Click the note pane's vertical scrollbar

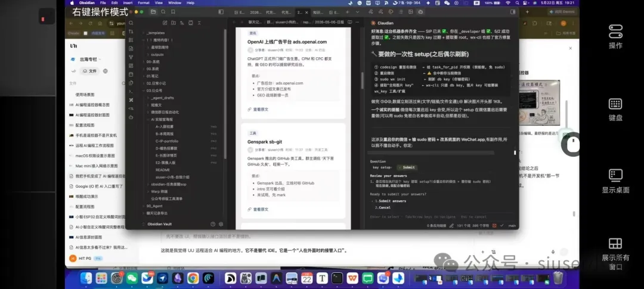[362, 80]
